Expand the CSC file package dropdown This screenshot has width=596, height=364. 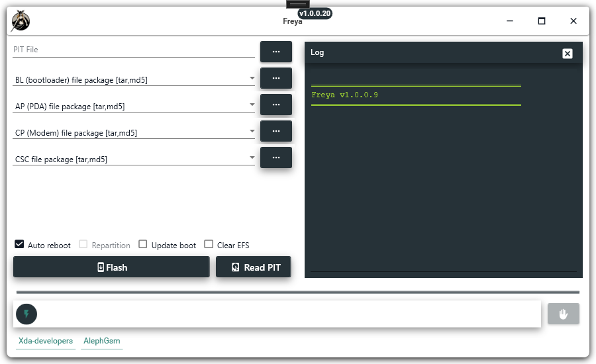(x=252, y=158)
